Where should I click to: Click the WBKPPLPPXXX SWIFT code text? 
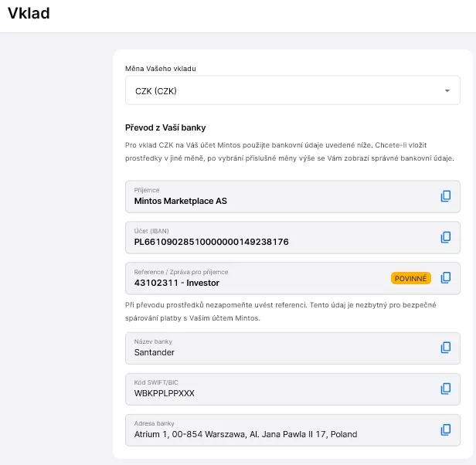(165, 393)
